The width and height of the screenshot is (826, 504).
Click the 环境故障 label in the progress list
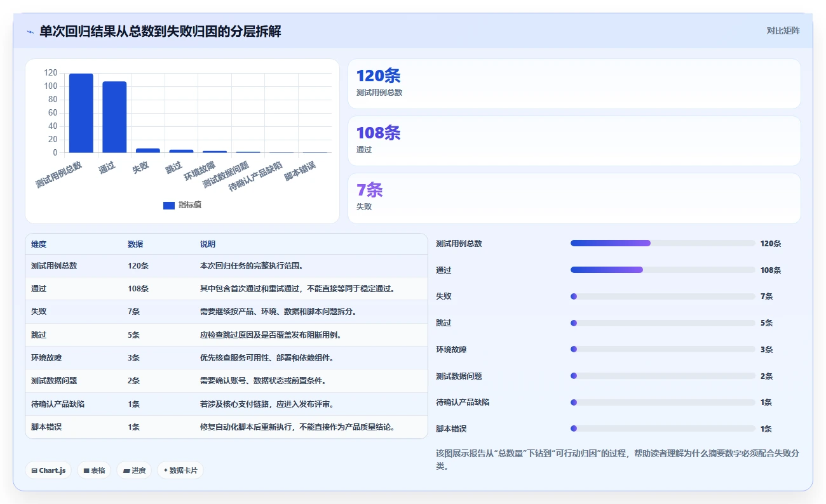click(451, 349)
